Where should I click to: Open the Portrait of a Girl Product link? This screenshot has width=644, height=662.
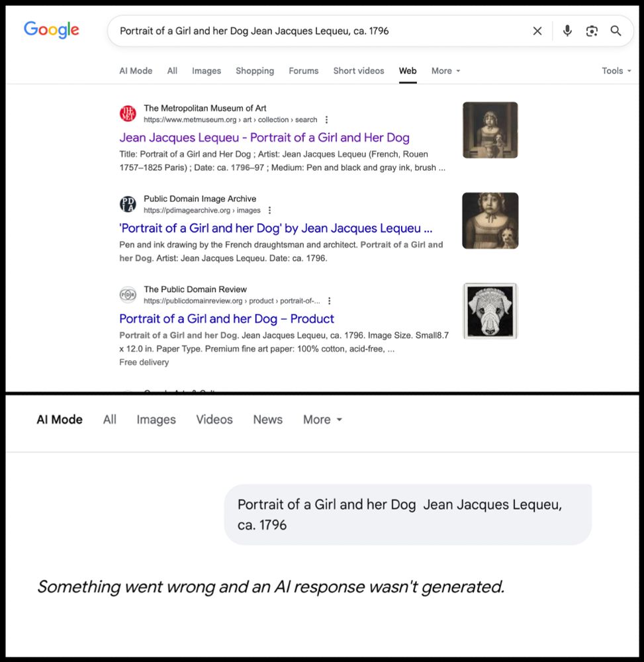[226, 318]
